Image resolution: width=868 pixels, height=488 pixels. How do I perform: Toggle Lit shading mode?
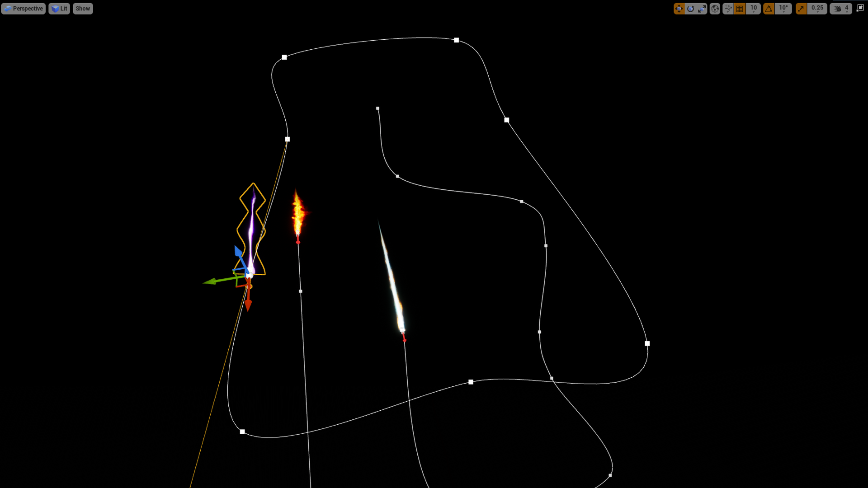pyautogui.click(x=60, y=8)
